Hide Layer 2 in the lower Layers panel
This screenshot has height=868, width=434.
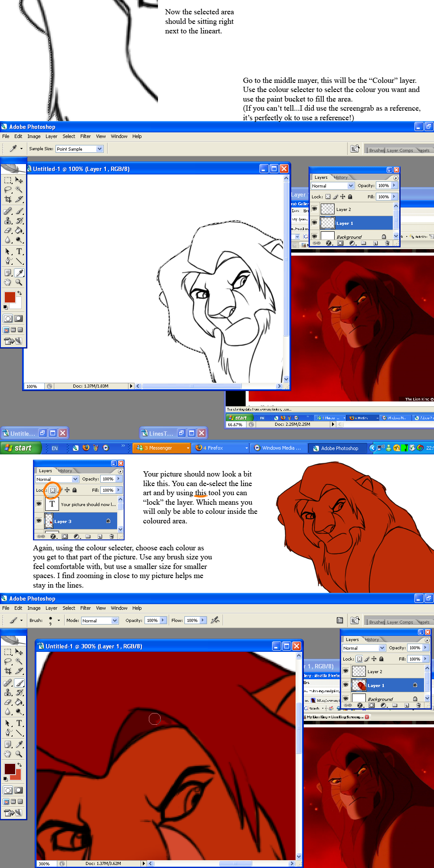(x=345, y=671)
